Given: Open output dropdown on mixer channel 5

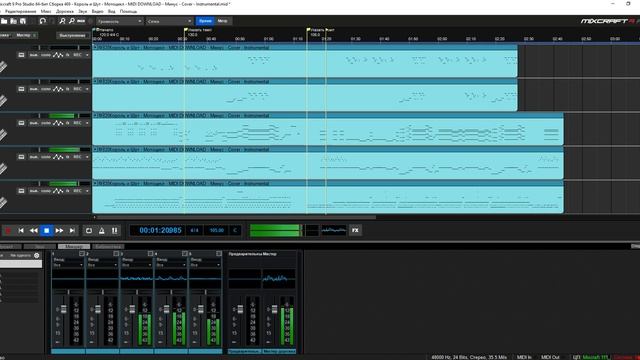Looking at the screenshot, I should coord(205,265).
